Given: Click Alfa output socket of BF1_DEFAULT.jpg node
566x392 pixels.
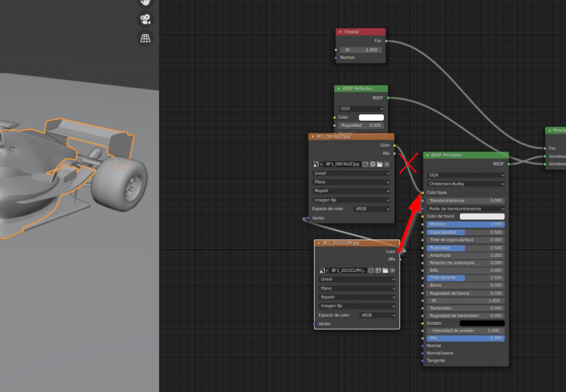Looking at the screenshot, I should pos(395,153).
